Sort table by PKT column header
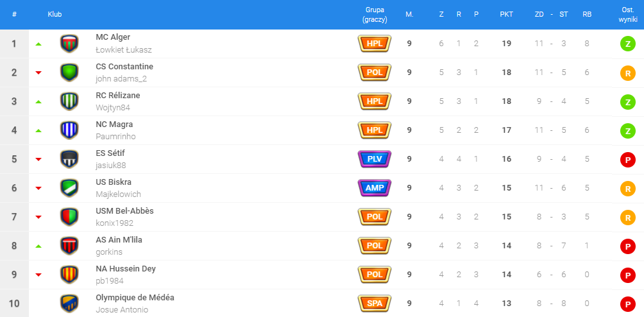 pyautogui.click(x=506, y=14)
